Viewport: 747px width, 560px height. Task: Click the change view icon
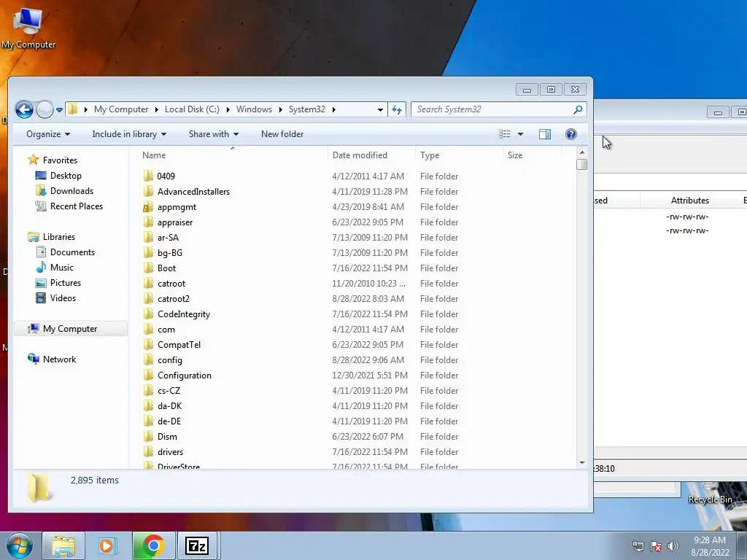tap(505, 134)
